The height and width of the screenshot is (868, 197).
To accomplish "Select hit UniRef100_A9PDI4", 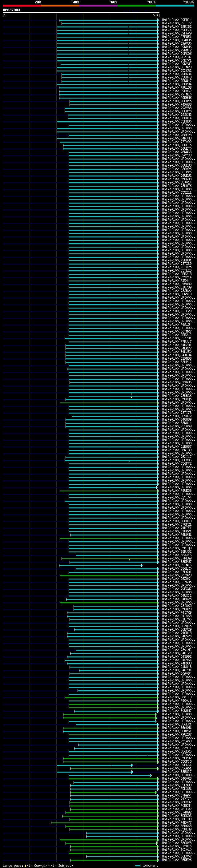I will 177,20.
